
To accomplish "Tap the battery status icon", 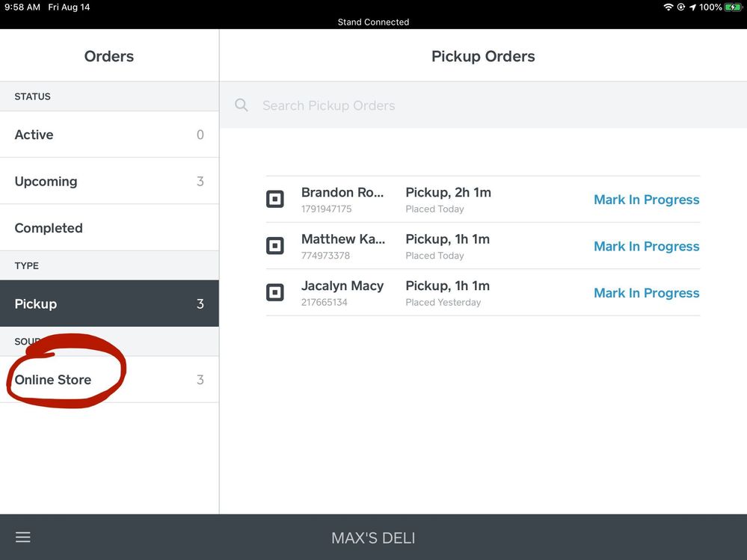I will pyautogui.click(x=733, y=7).
